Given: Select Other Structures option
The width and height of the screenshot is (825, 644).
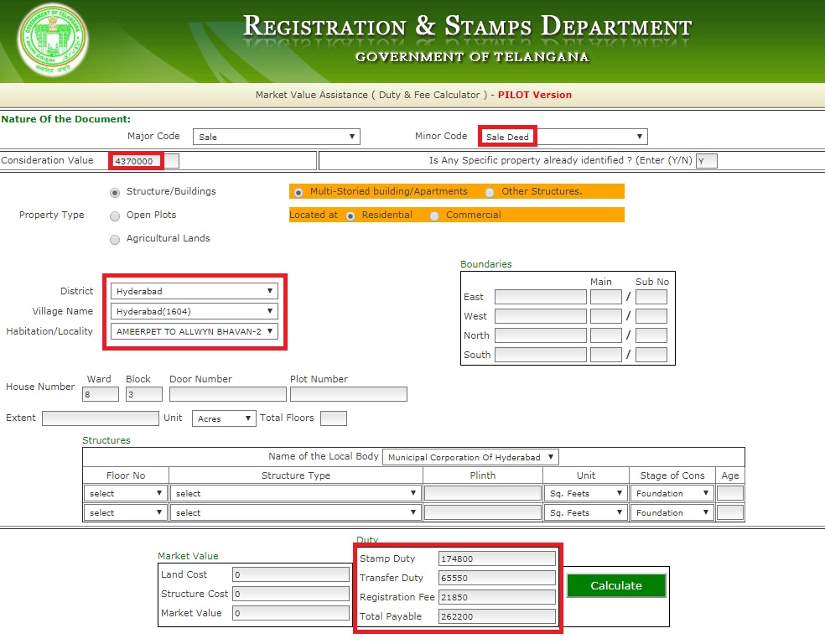Looking at the screenshot, I should click(489, 192).
